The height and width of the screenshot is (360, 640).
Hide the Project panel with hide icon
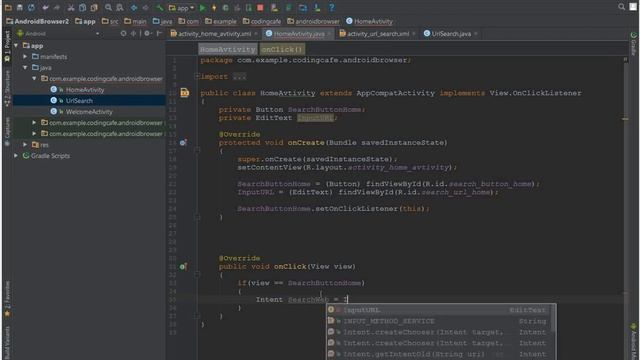[x=159, y=33]
